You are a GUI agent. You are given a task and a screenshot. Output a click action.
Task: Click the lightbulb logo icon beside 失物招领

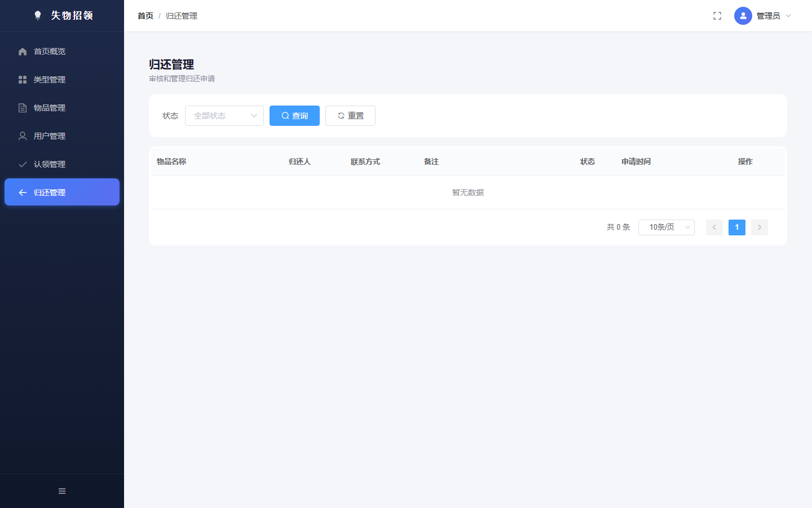click(38, 15)
